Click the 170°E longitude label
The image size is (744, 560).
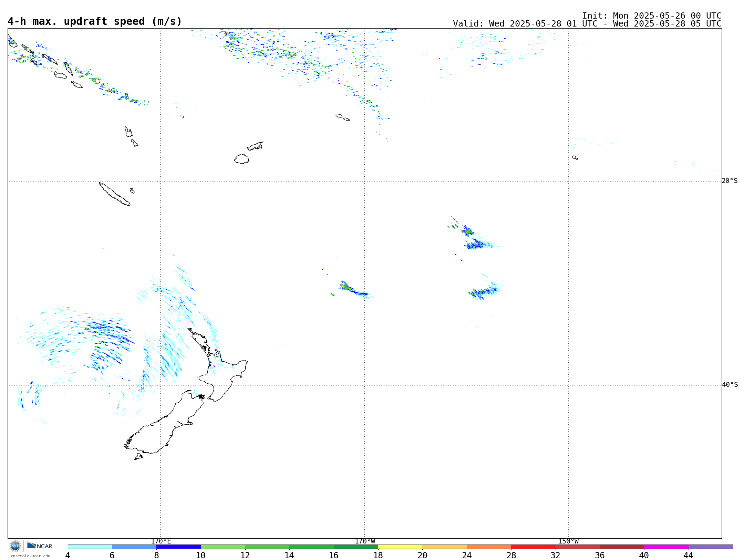point(161,541)
